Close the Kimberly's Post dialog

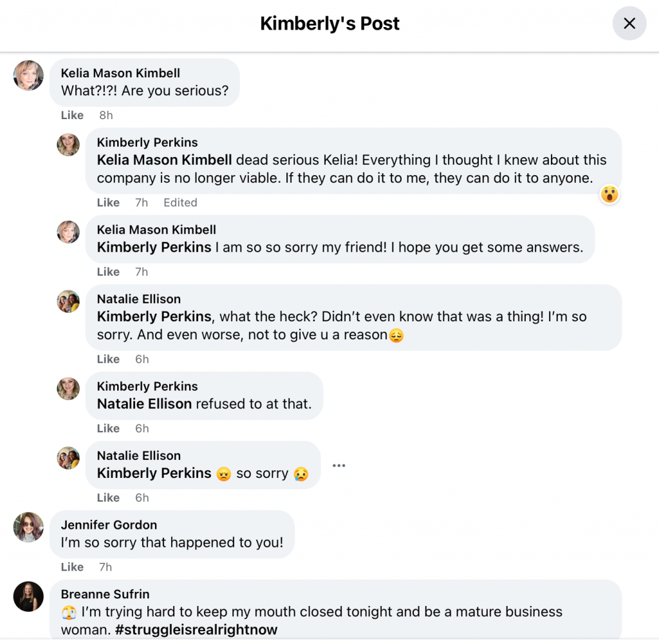point(629,23)
